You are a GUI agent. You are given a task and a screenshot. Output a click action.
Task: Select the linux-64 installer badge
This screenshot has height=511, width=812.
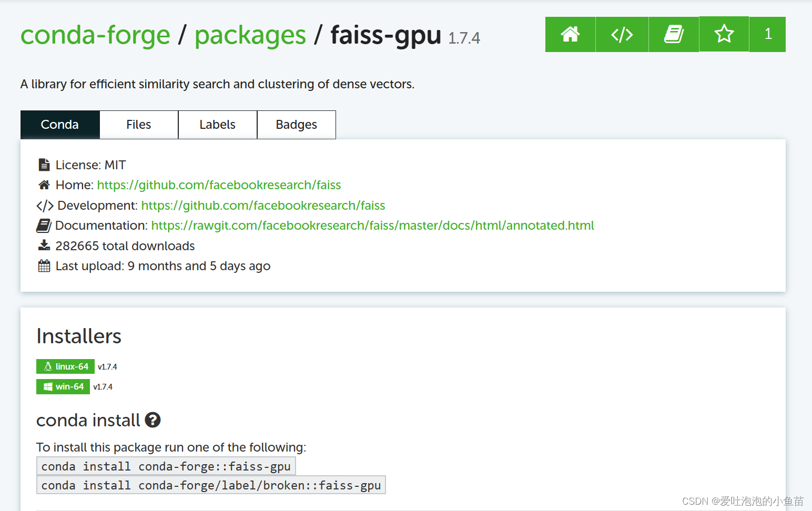click(x=65, y=366)
